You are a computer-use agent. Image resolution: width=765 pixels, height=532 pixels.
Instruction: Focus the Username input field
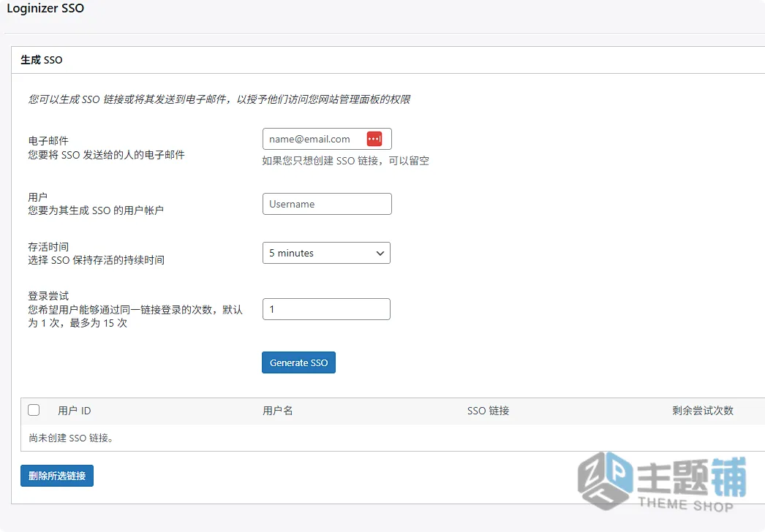(x=327, y=204)
